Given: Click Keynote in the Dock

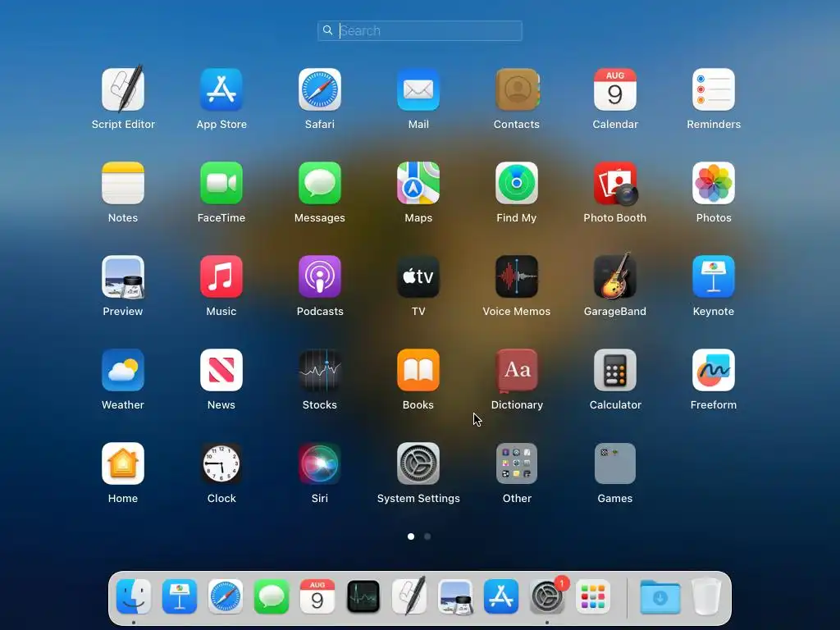Looking at the screenshot, I should pyautogui.click(x=180, y=596).
